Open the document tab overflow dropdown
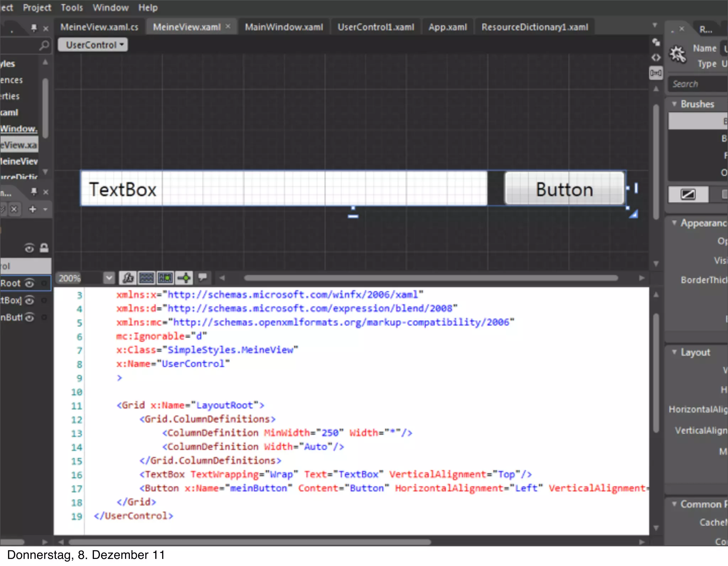 point(654,25)
